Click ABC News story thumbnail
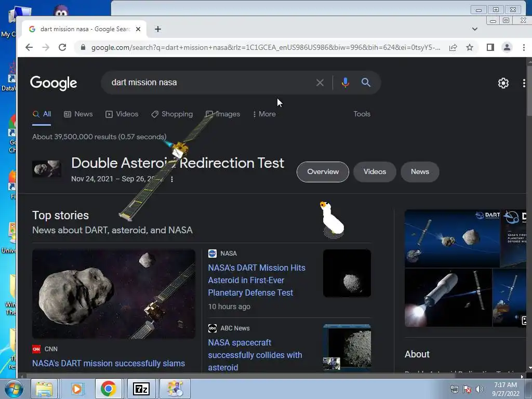This screenshot has height=399, width=532. 347,348
